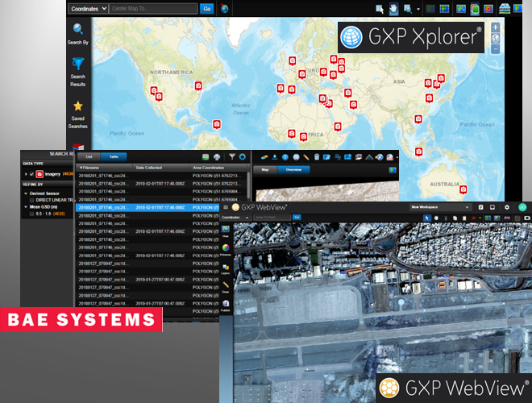532x403 pixels.
Task: Click the Enhance icon in WebView sidebar
Action: coord(226,248)
